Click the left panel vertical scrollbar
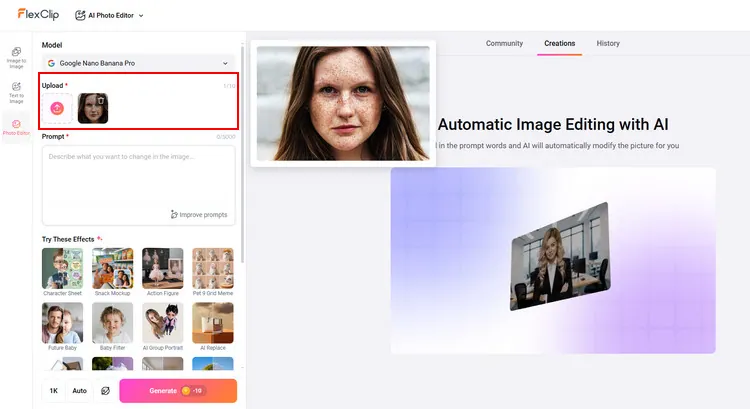The image size is (750, 409). (243, 153)
